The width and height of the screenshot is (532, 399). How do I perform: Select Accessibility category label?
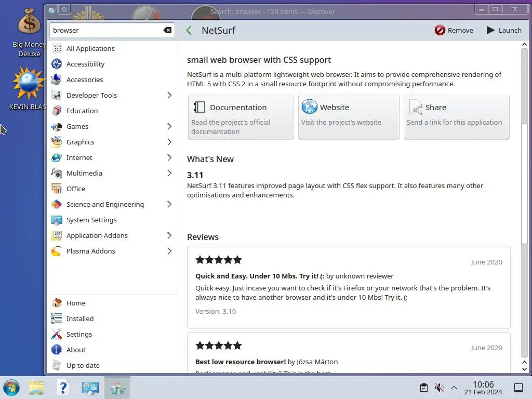[86, 64]
